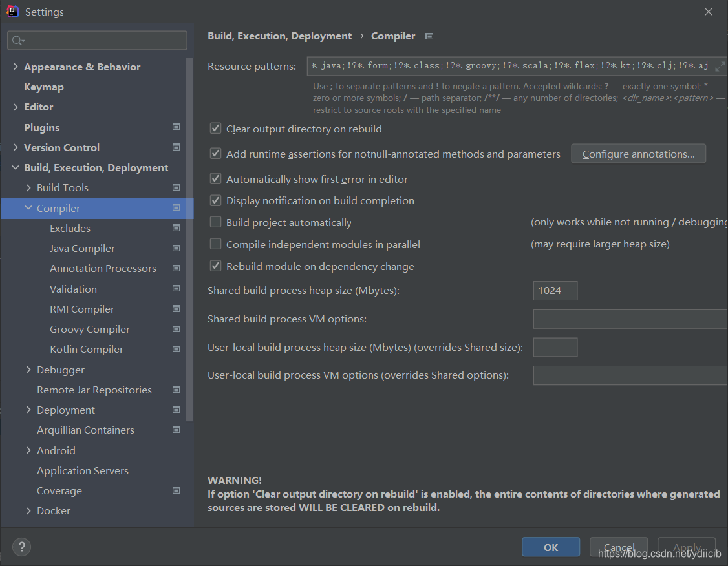Click the settings tree vertical scrollbar
Screen dimensions: 728x566
point(189,240)
